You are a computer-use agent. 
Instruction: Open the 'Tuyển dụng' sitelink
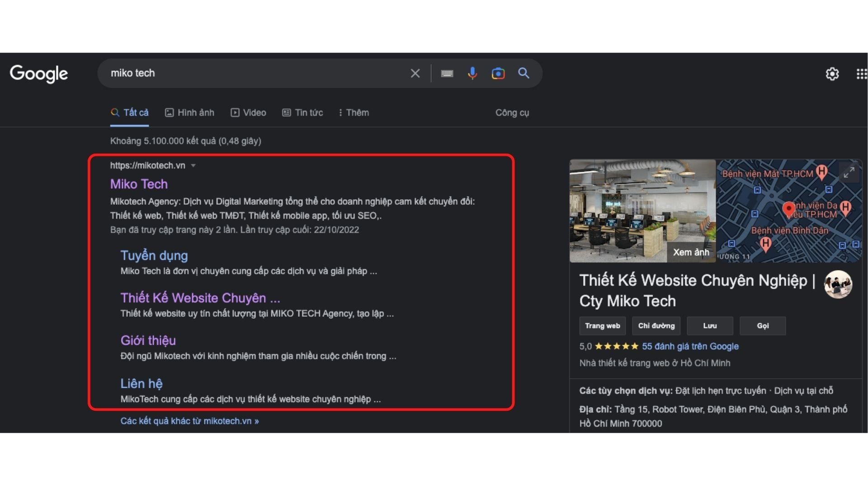point(154,255)
